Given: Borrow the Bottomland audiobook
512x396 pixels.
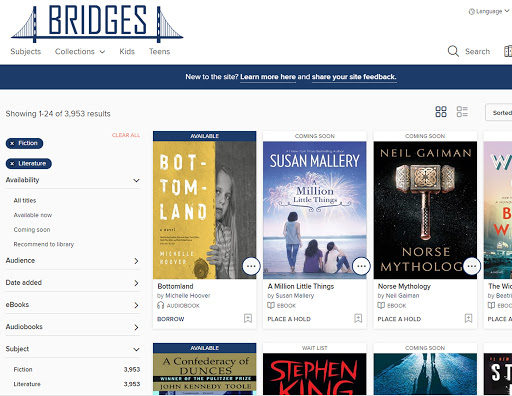Looking at the screenshot, I should [171, 319].
